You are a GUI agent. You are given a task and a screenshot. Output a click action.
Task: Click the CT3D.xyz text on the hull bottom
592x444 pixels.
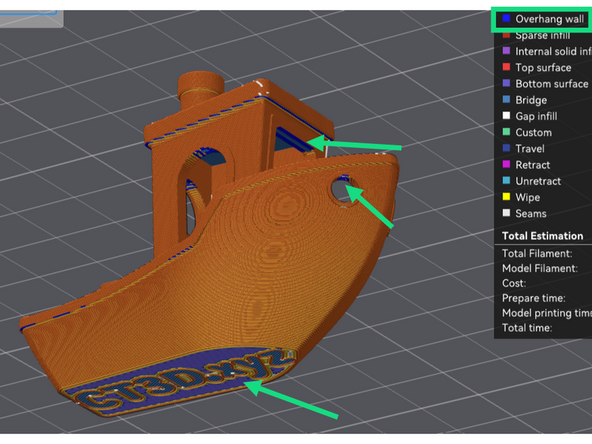pos(185,379)
